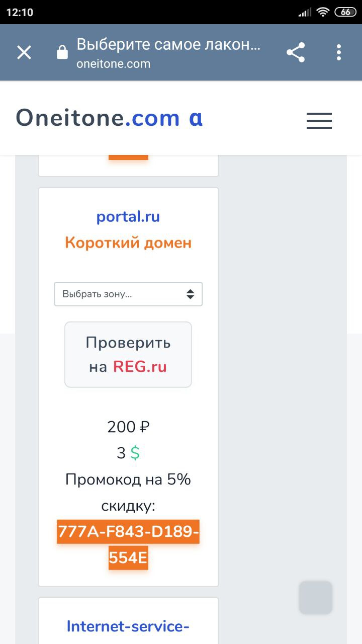This screenshot has width=362, height=644.
Task: Open the hamburger navigation menu
Action: click(x=319, y=121)
